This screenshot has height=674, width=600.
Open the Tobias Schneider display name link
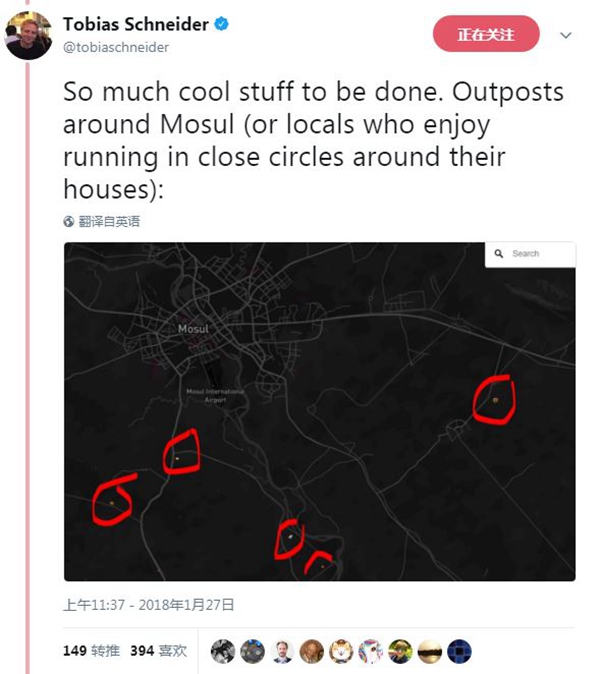136,24
